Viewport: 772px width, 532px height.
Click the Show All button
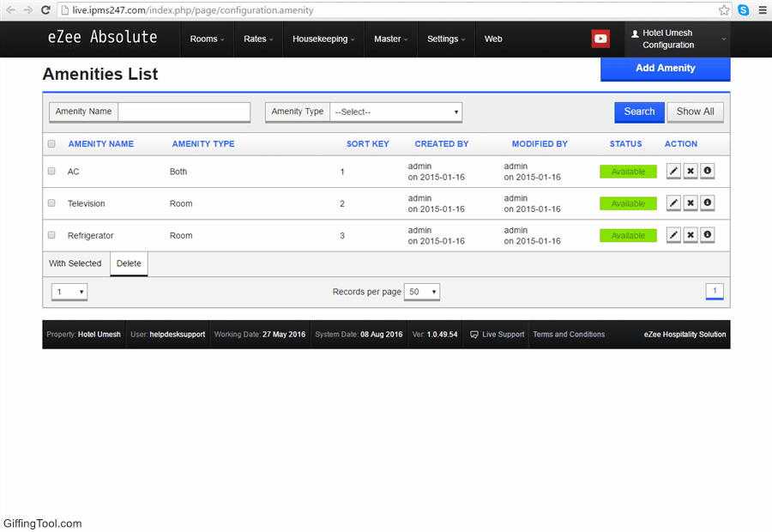tap(695, 112)
